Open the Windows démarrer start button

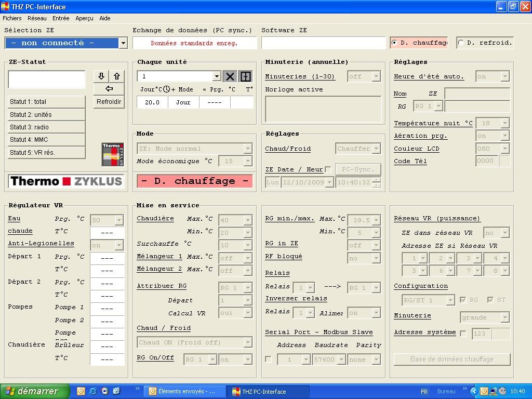click(x=35, y=391)
